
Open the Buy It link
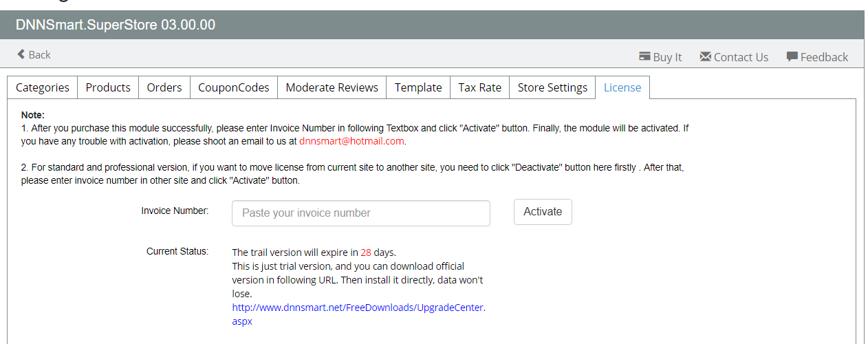(660, 57)
